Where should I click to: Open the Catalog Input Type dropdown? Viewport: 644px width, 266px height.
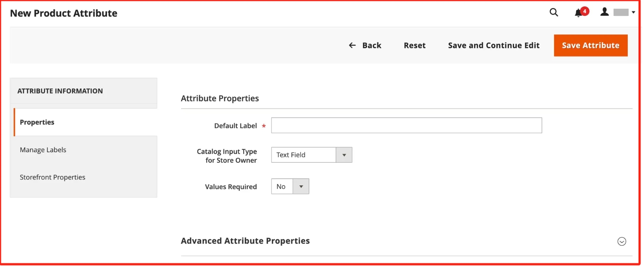coord(311,155)
